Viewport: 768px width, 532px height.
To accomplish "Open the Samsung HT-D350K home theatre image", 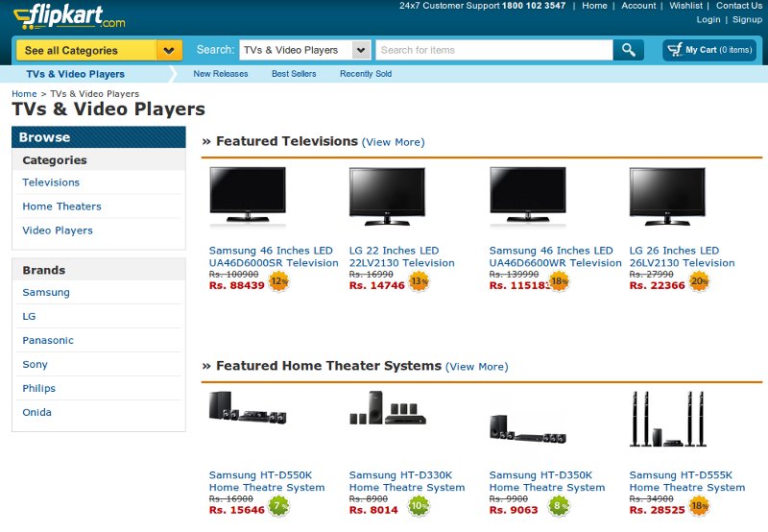I will [528, 428].
